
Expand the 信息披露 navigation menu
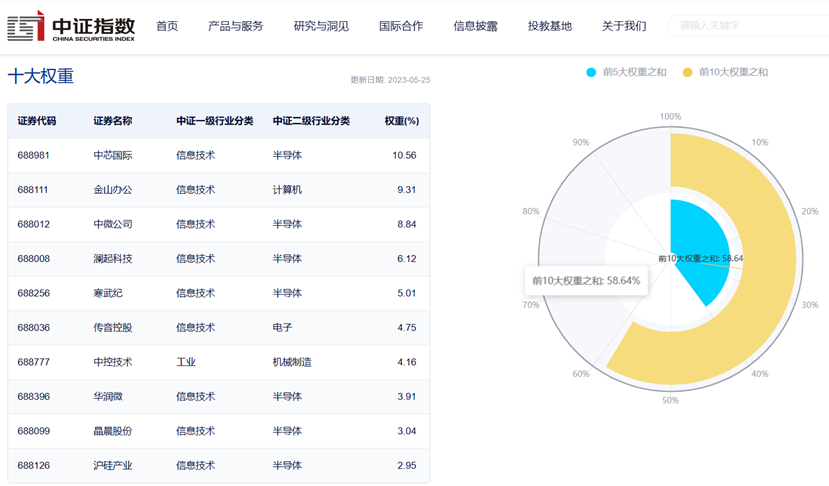pos(475,26)
